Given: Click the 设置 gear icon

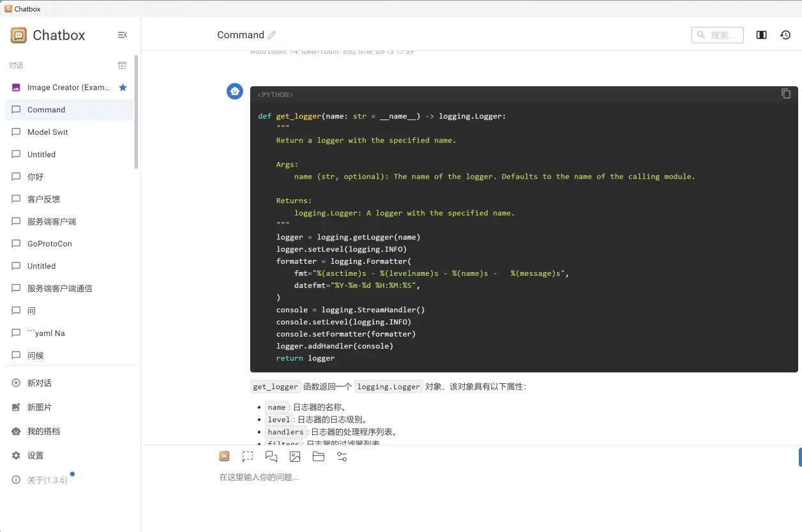Looking at the screenshot, I should coord(16,456).
